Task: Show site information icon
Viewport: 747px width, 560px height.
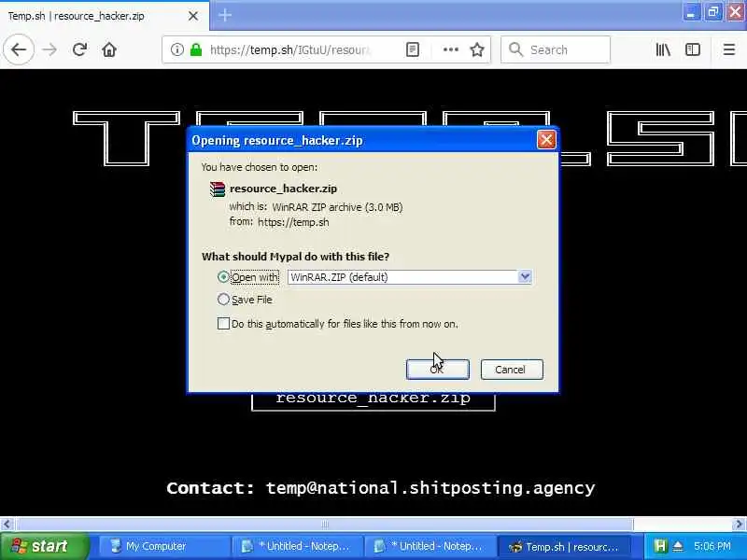Action: click(176, 49)
